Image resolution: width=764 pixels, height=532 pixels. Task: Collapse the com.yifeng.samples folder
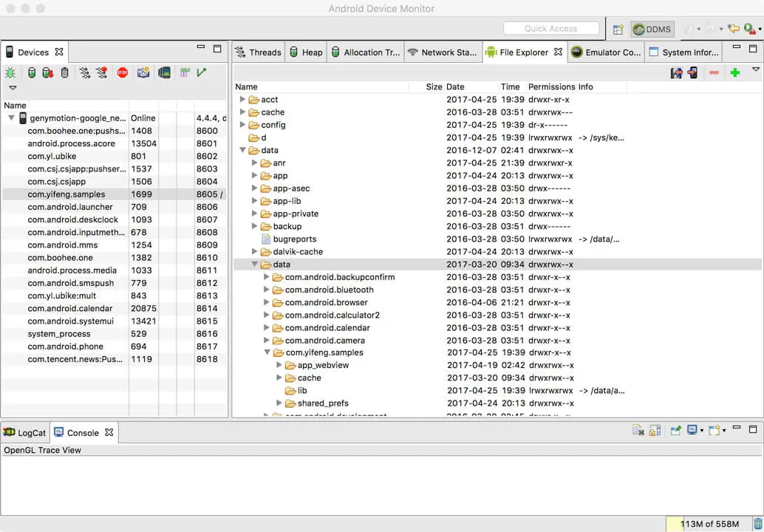pos(267,352)
